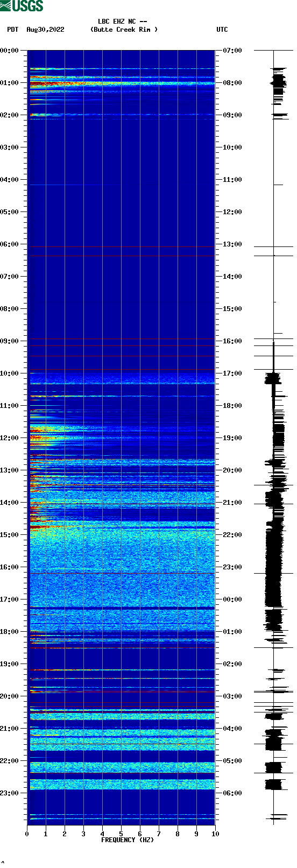Image resolution: width=297 pixels, height=868 pixels.
Task: Click the UTC 04:00 time label
Action: point(232,729)
